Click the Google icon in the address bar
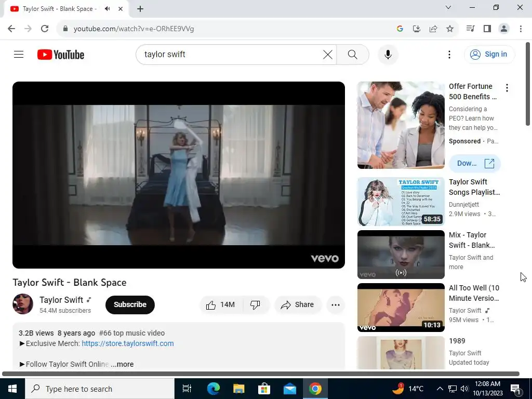532x399 pixels. (400, 29)
